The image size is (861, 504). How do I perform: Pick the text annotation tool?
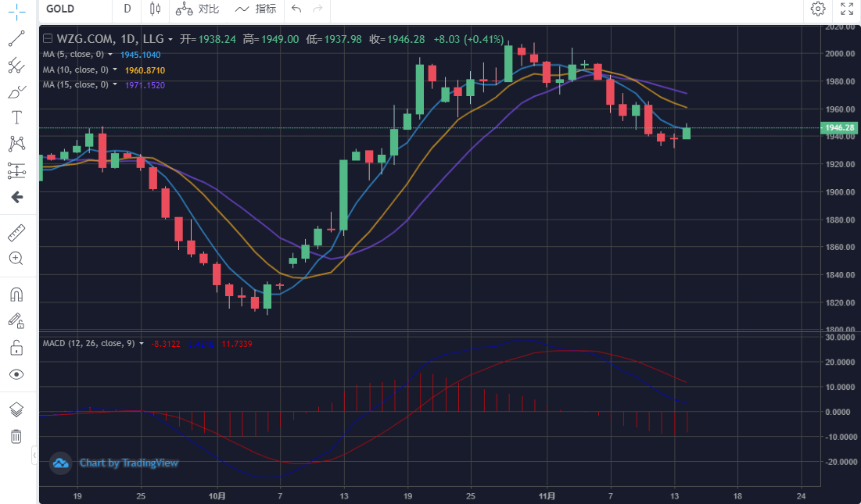(x=16, y=118)
